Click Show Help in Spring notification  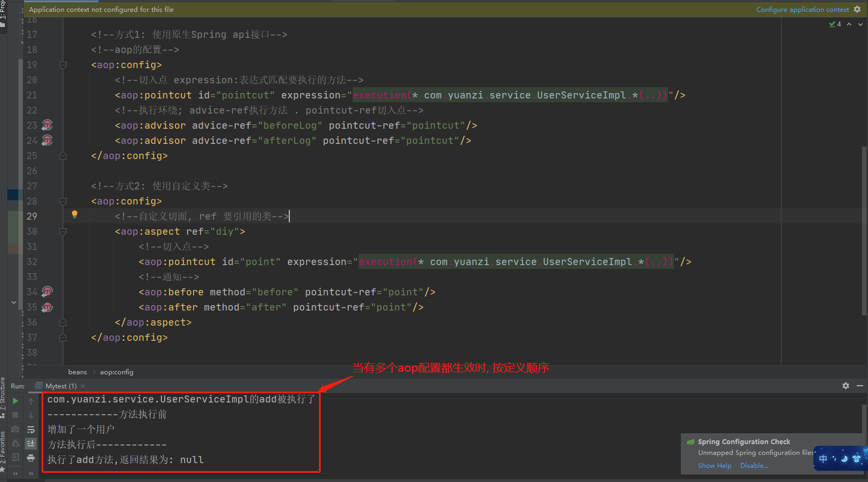[714, 466]
